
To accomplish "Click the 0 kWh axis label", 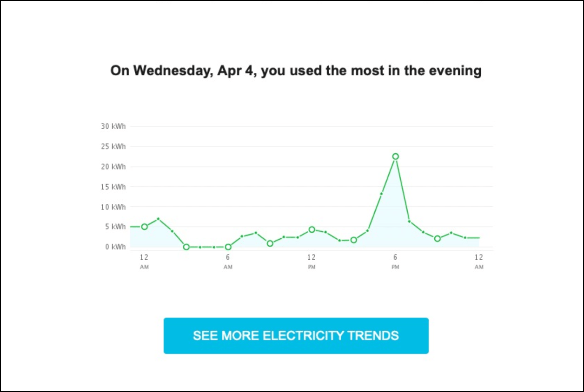I will pos(114,247).
